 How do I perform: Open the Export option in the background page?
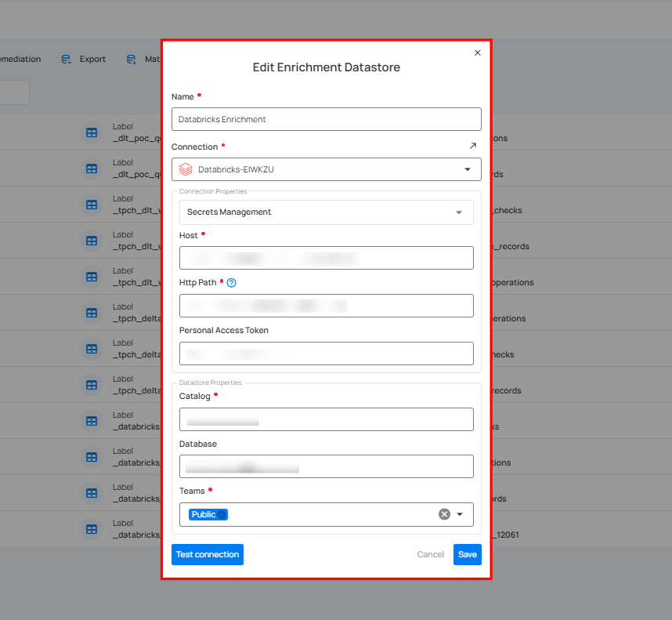point(92,59)
